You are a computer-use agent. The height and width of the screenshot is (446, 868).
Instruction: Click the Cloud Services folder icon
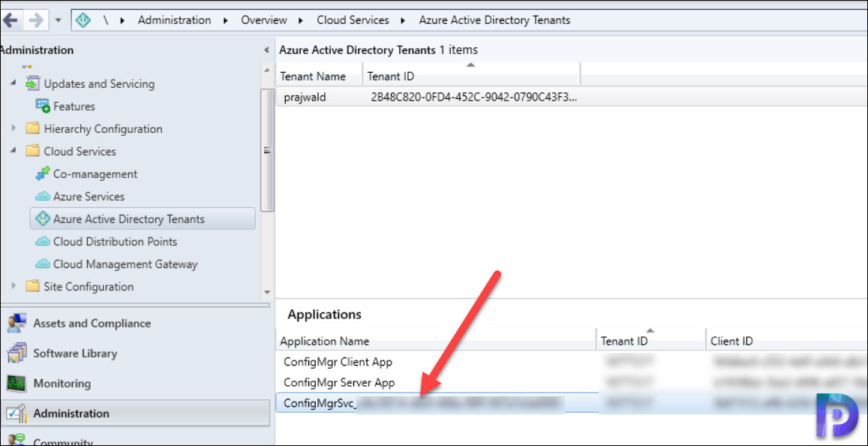(x=33, y=151)
